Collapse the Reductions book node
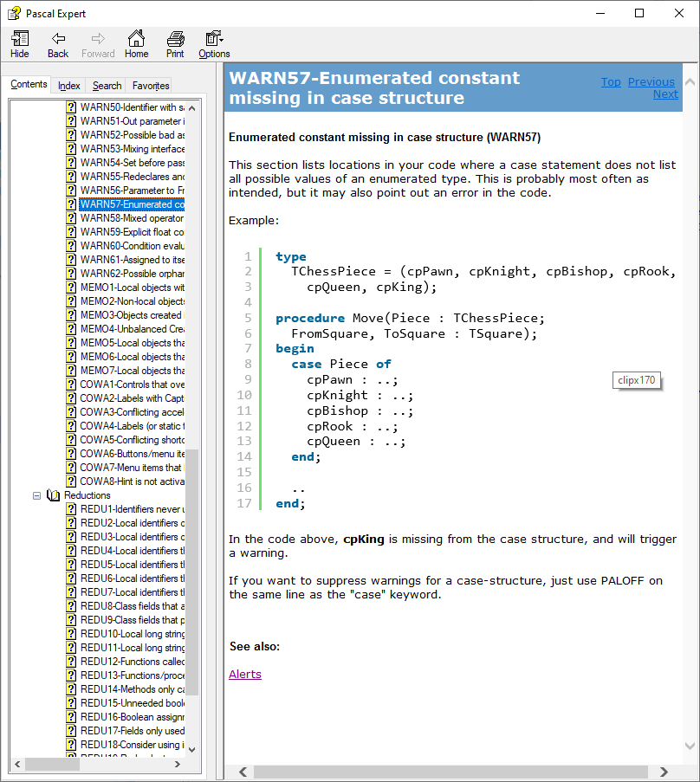The height and width of the screenshot is (782, 700). pos(36,494)
